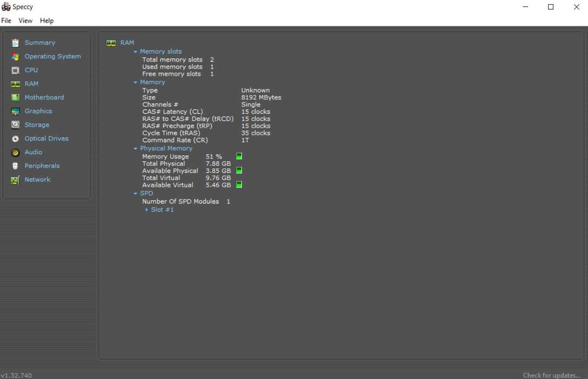Collapse the Memory slots section
The image size is (588, 379).
(x=135, y=52)
